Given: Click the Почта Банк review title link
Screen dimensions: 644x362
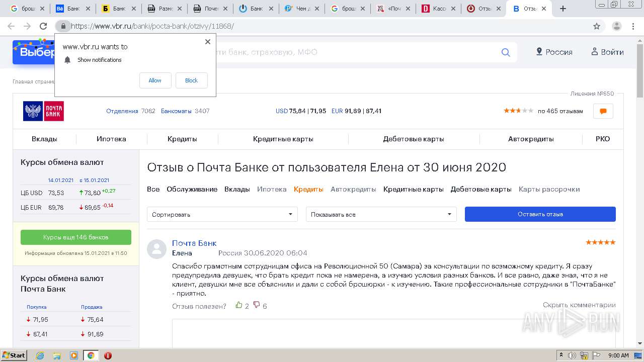Looking at the screenshot, I should (194, 243).
